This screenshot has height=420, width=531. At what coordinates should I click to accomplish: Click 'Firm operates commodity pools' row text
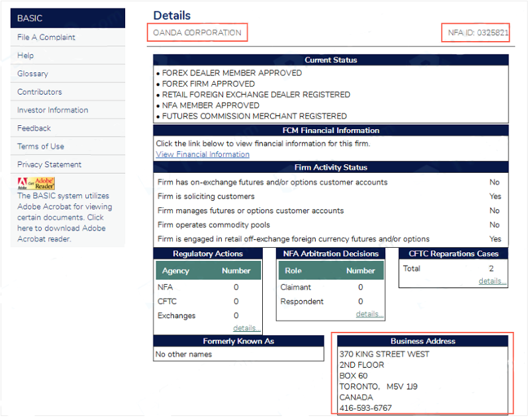[214, 225]
